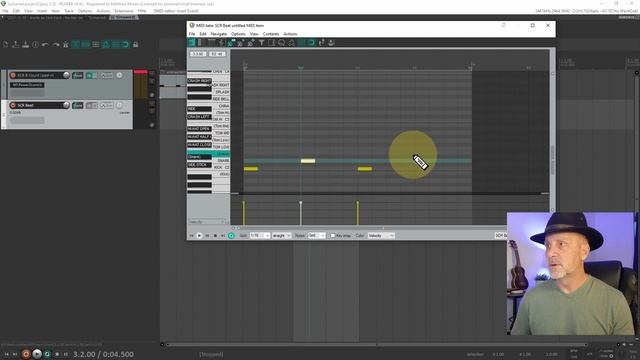Select the selected snare note

308,161
